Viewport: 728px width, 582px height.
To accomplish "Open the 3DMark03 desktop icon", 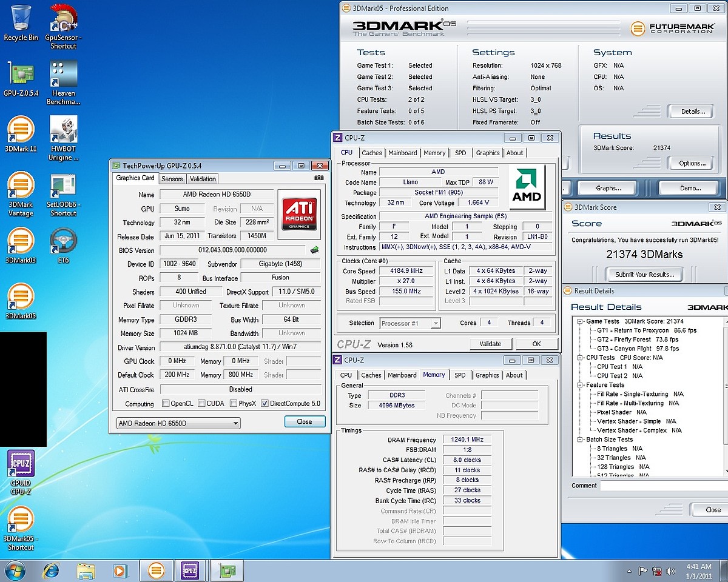I will [21, 246].
